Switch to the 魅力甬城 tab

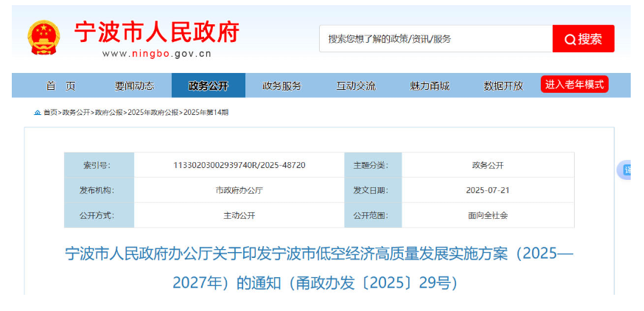pos(430,85)
